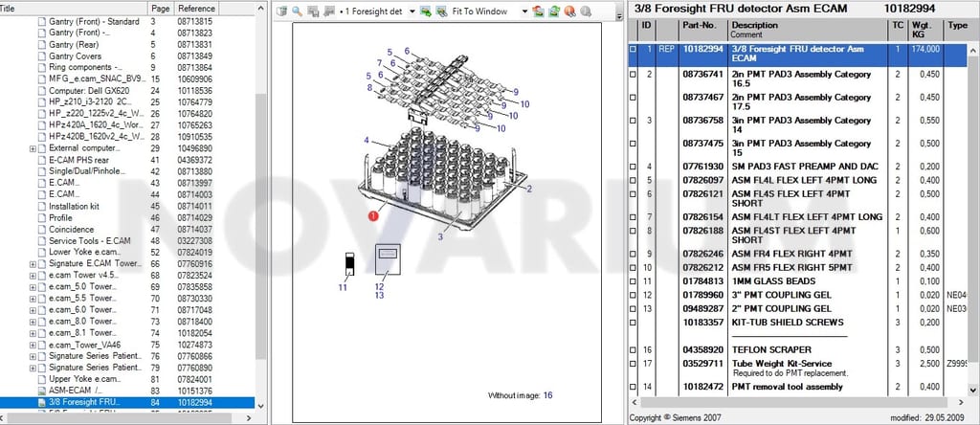
Task: Expand e.cam_Tower_VA46 tree node
Action: click(33, 345)
